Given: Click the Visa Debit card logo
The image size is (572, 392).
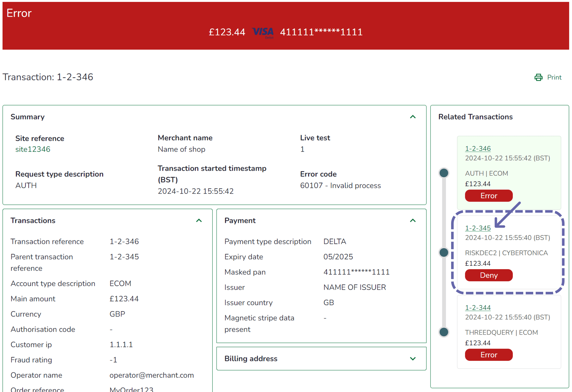Looking at the screenshot, I should click(263, 32).
